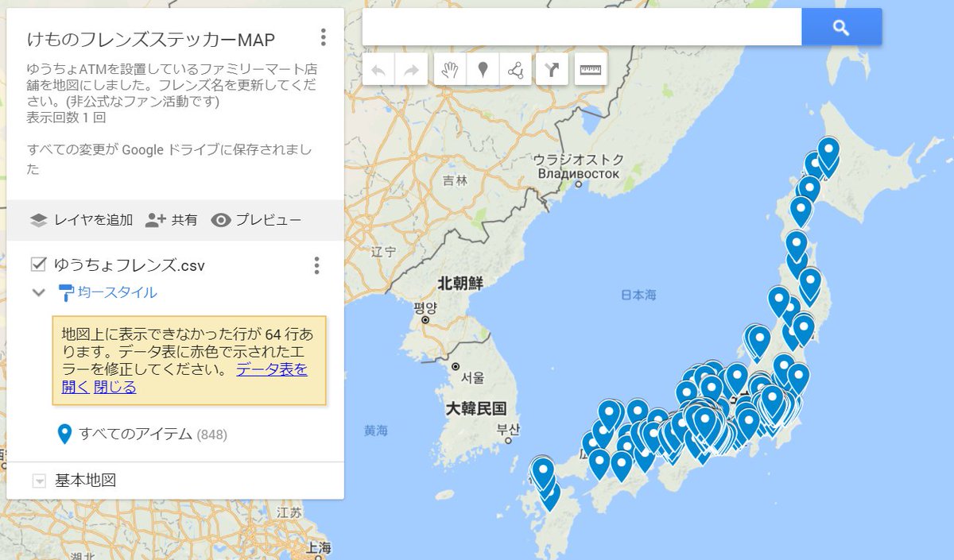Viewport: 954px width, 560px height.
Task: Click the 吉林 label on the map
Action: pyautogui.click(x=456, y=180)
